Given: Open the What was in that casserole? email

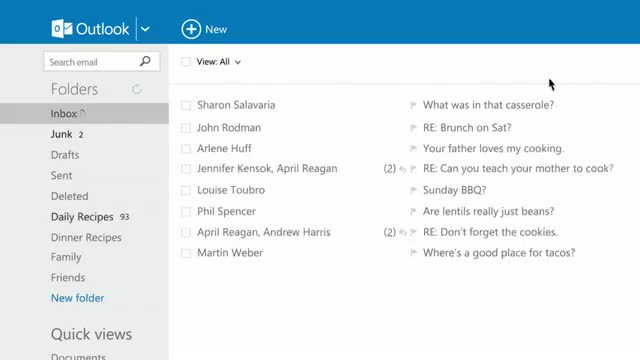Looking at the screenshot, I should click(488, 105).
